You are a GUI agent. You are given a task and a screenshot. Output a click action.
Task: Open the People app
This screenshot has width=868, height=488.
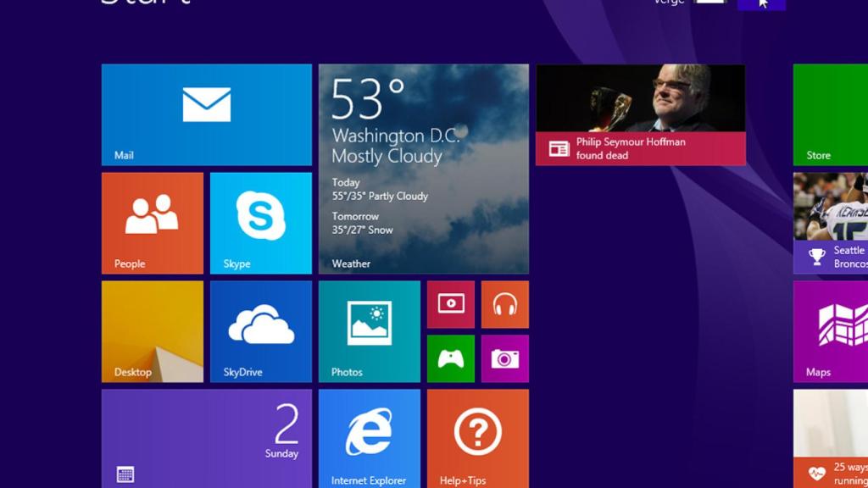click(x=152, y=222)
